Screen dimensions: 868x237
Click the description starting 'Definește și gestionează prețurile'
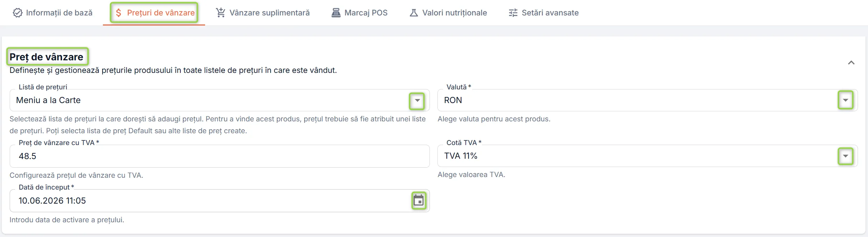[x=173, y=70]
